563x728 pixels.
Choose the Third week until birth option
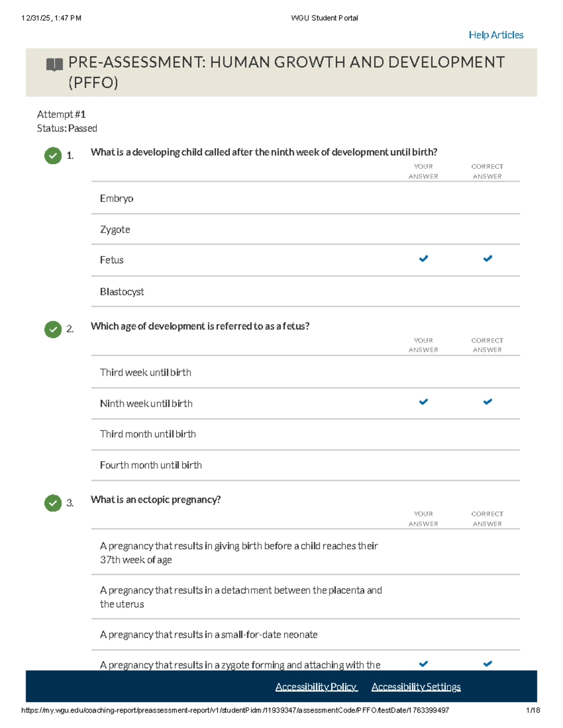coord(145,373)
